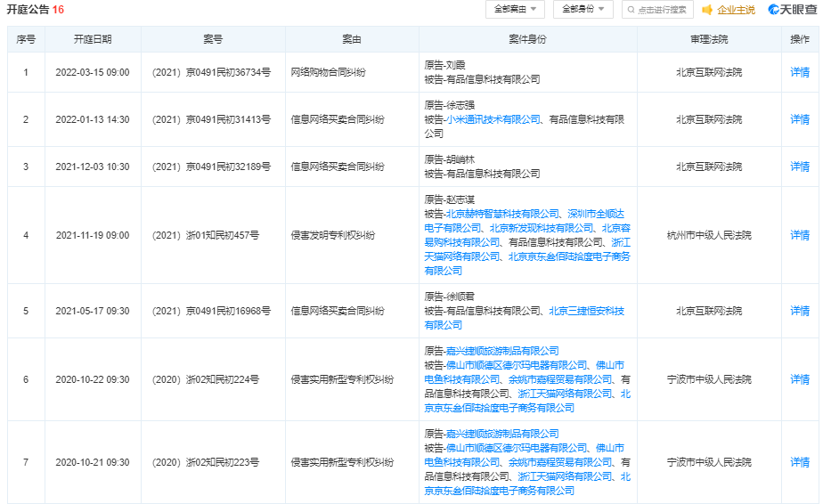
Task: Select date 2022-01-13 14:30
Action: [93, 119]
